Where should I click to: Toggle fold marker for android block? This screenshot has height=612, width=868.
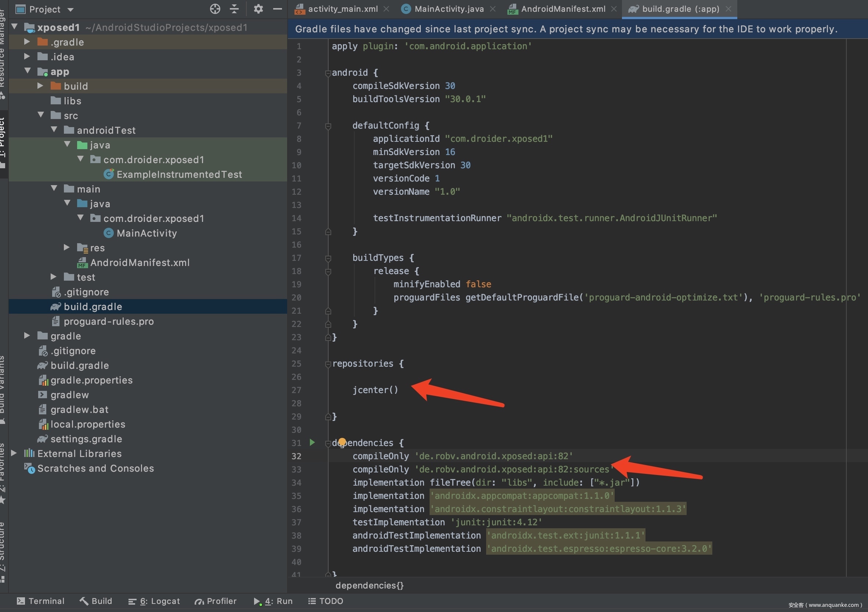[x=328, y=73]
